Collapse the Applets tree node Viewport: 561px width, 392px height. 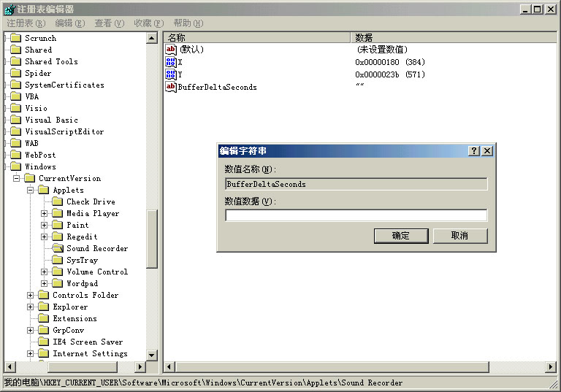[x=31, y=190]
